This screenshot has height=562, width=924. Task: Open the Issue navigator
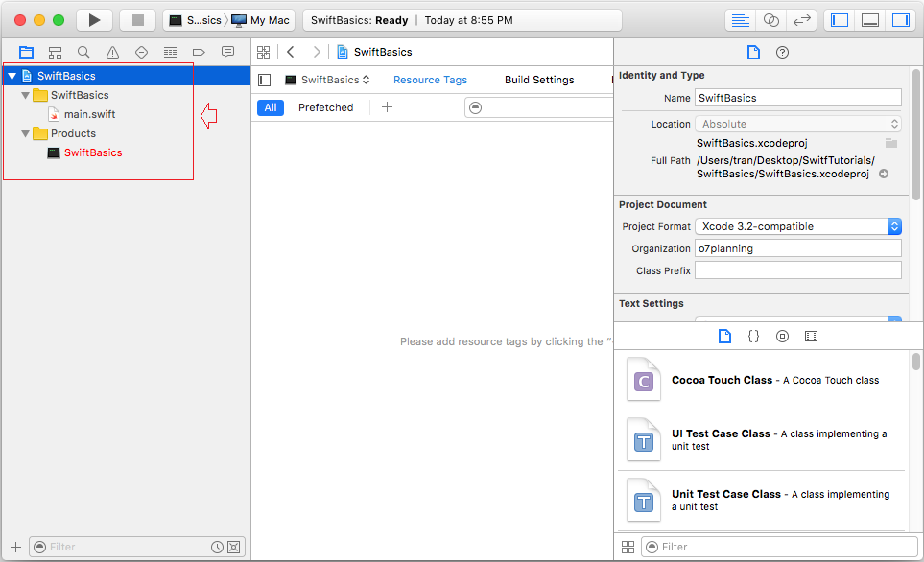point(112,52)
